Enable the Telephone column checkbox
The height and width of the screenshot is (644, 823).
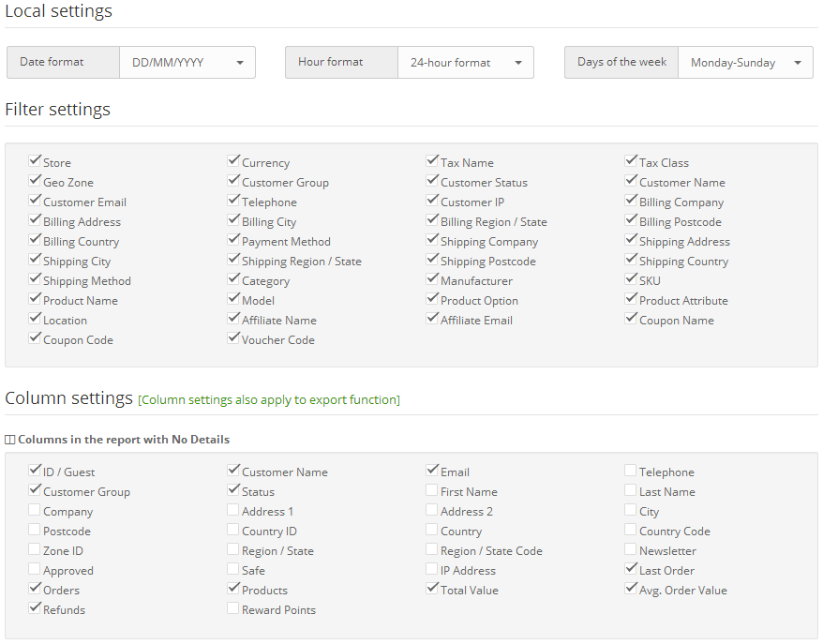[x=630, y=470]
